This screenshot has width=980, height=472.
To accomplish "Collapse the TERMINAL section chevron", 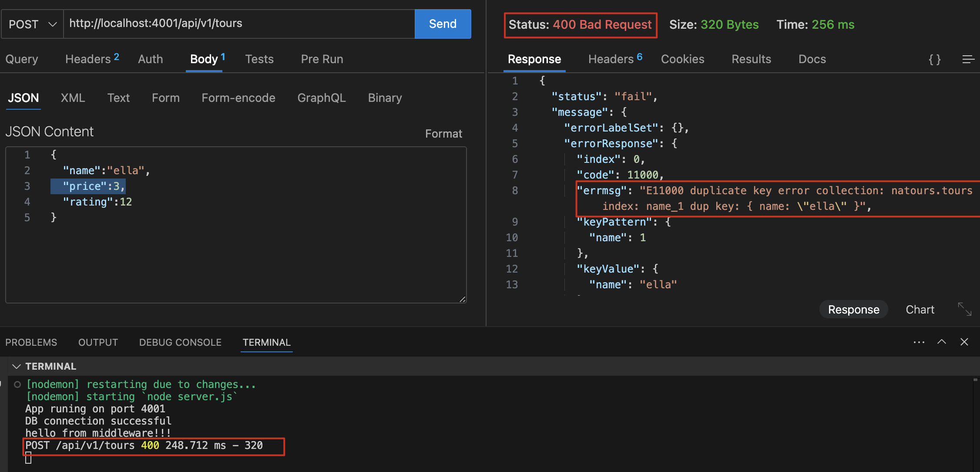I will 17,366.
